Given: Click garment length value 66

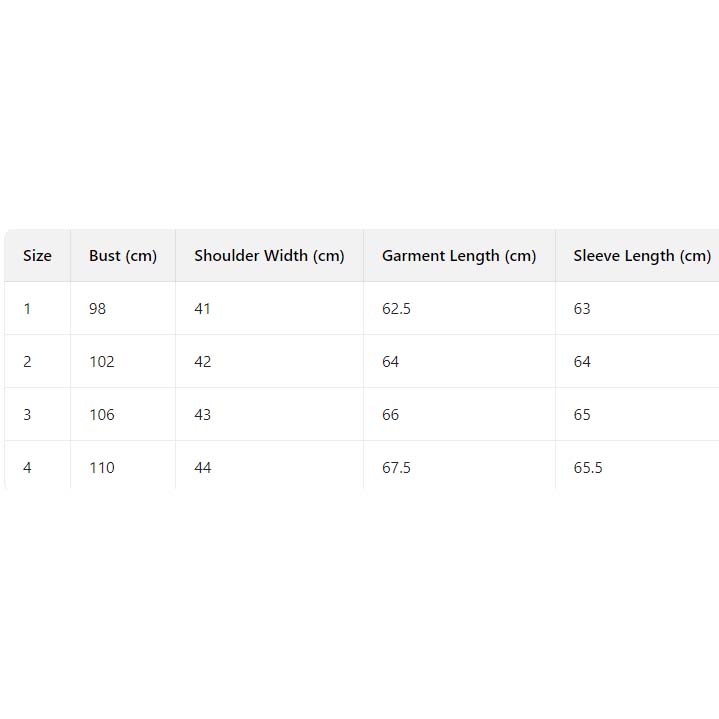Looking at the screenshot, I should (391, 415).
